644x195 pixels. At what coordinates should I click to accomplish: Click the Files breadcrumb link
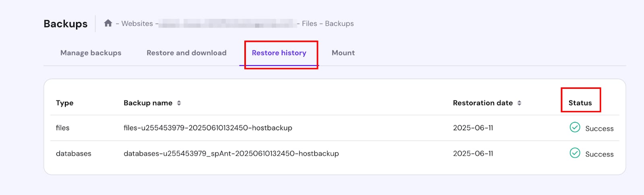click(x=309, y=24)
